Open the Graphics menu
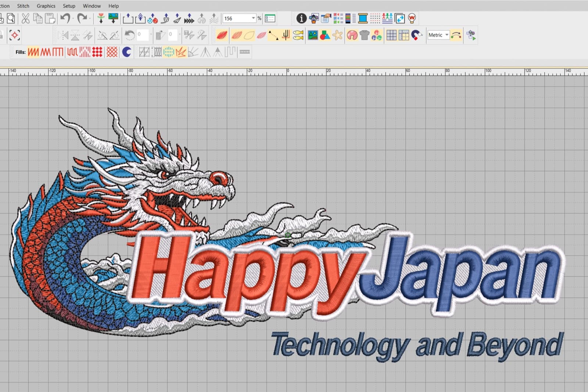The image size is (588, 392). tap(46, 6)
